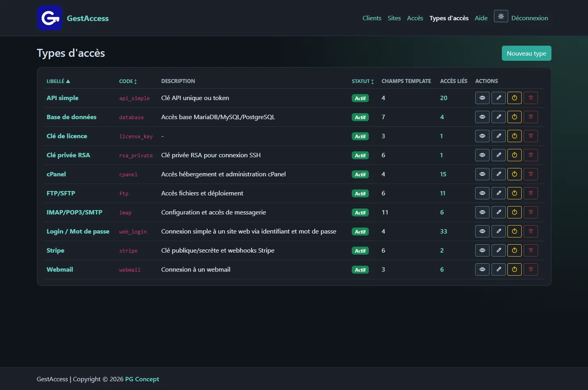Sort table by Libellé column
Viewport: 588px width, 390px height.
pyautogui.click(x=58, y=81)
